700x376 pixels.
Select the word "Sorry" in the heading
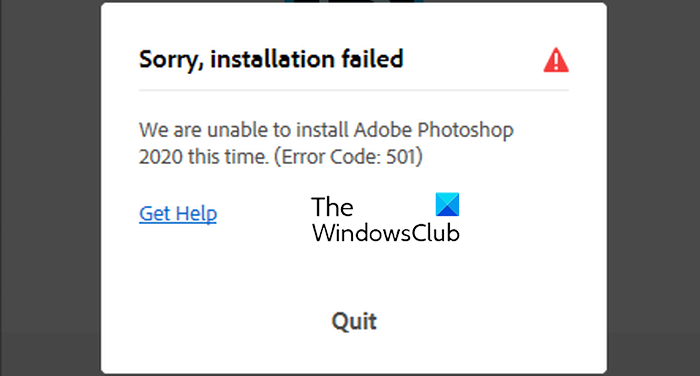click(170, 60)
